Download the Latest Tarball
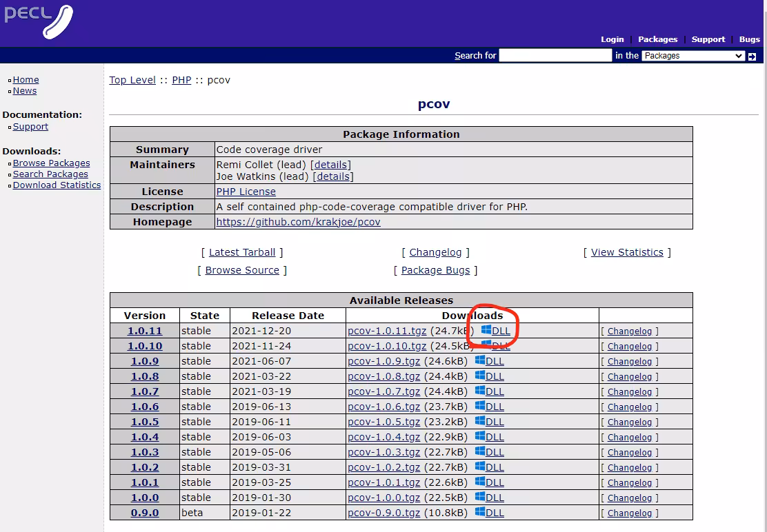 tap(242, 253)
